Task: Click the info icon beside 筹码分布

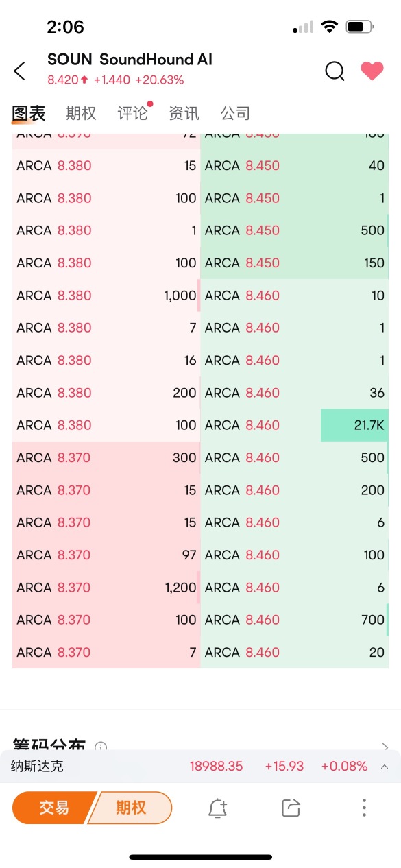Action: (x=101, y=747)
